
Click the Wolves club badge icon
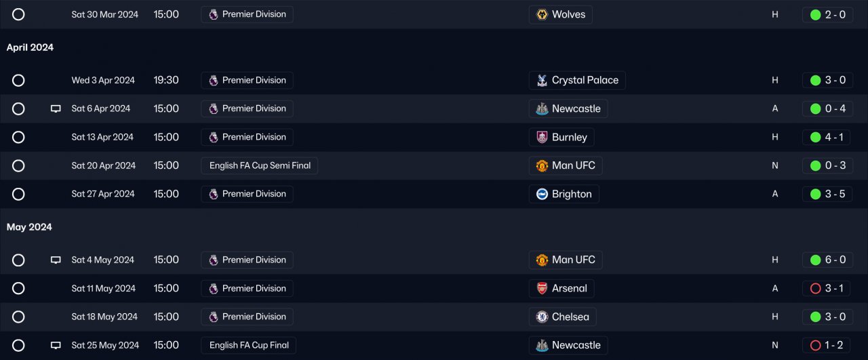(x=542, y=15)
